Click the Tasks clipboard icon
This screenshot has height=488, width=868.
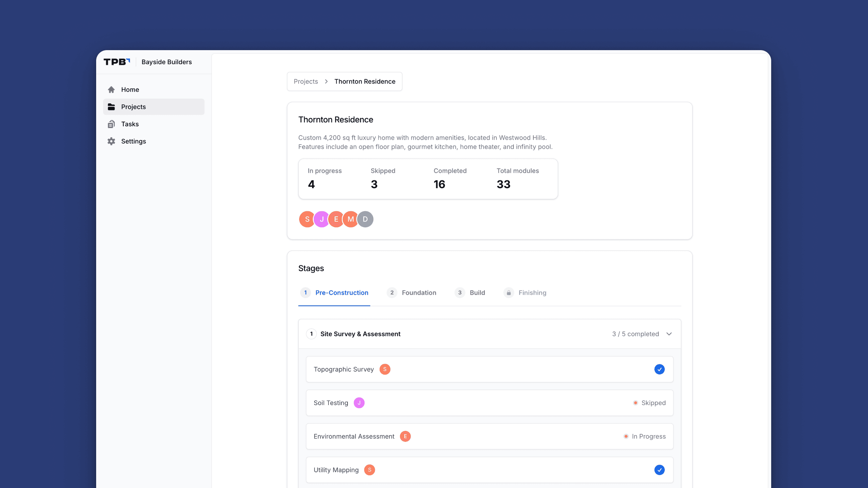(x=111, y=124)
